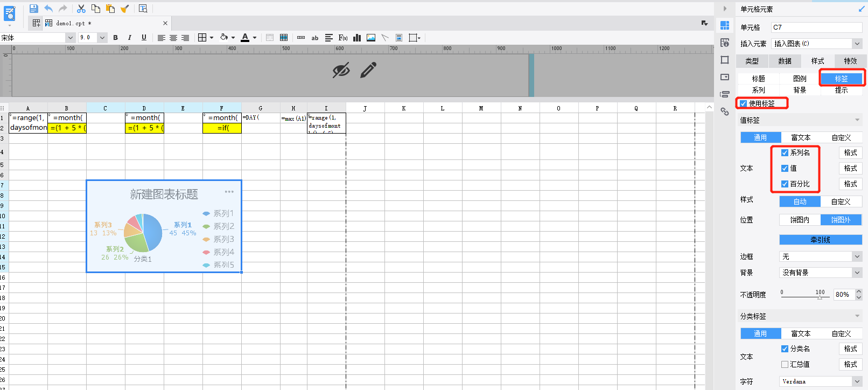Cut the selection with the scissors icon
Image resolution: width=868 pixels, height=390 pixels.
click(81, 9)
